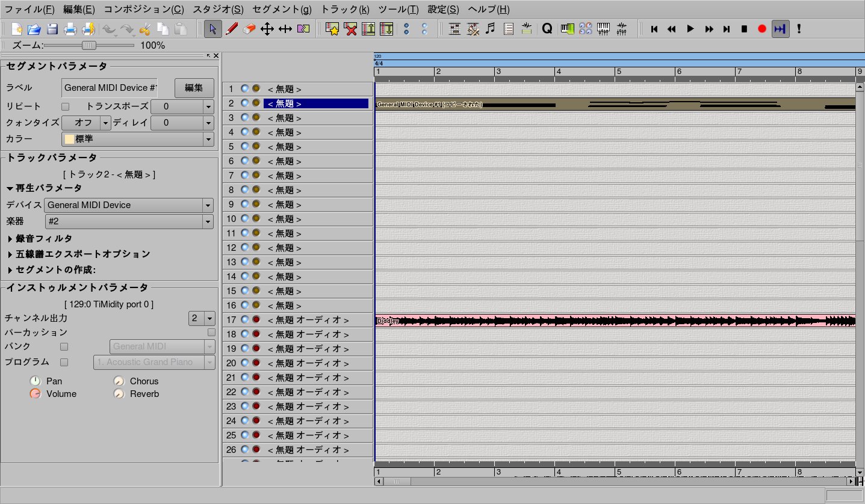Click the 編集 label edit button
Screen dimensions: 865x504
point(194,88)
